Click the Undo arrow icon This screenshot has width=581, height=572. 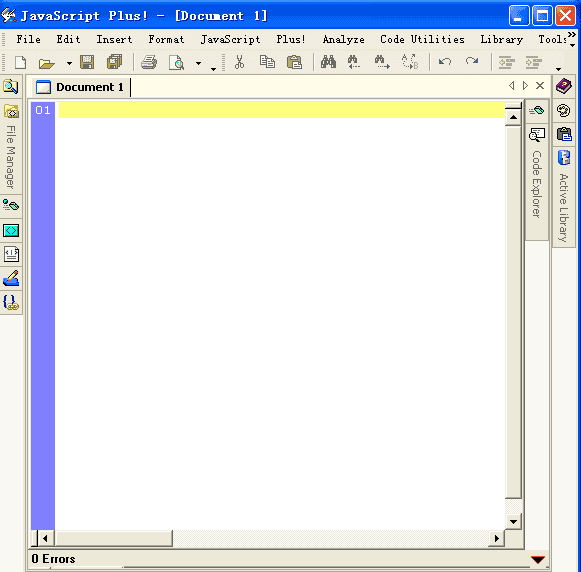coord(445,61)
